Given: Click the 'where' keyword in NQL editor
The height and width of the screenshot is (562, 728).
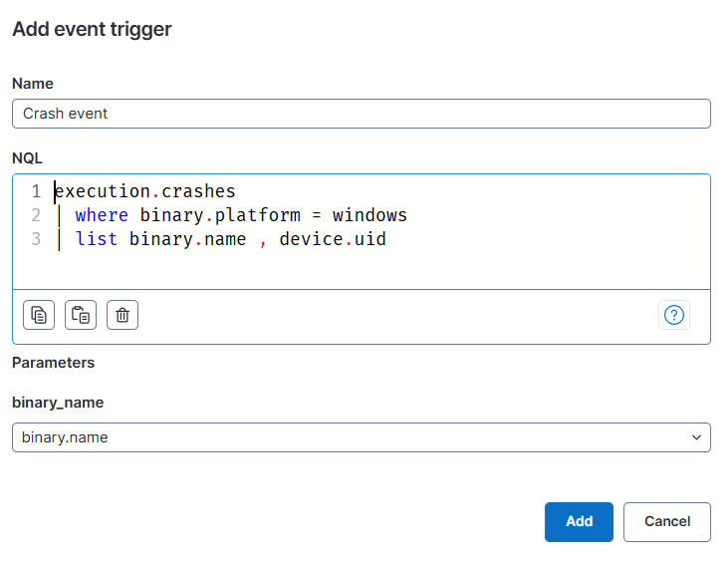Looking at the screenshot, I should (x=102, y=215).
